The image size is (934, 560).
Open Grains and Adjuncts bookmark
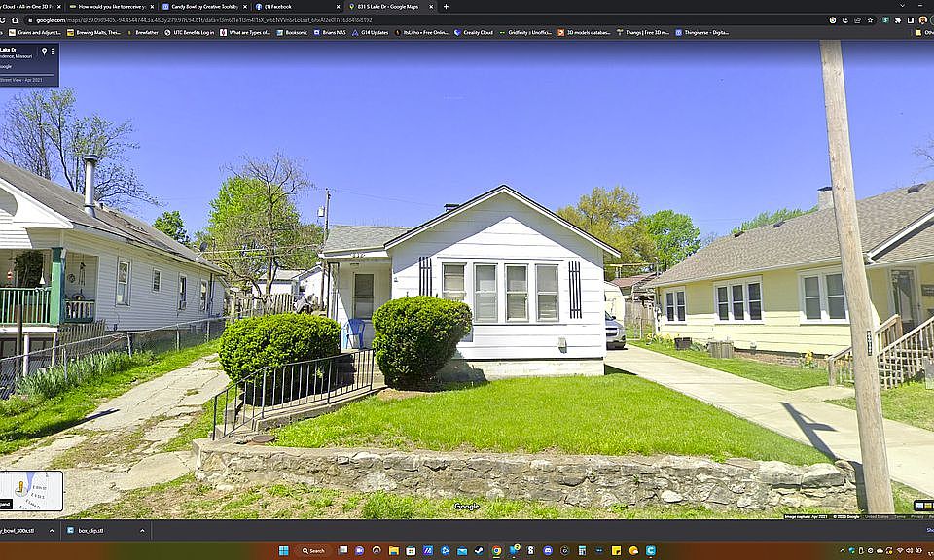pyautogui.click(x=33, y=33)
